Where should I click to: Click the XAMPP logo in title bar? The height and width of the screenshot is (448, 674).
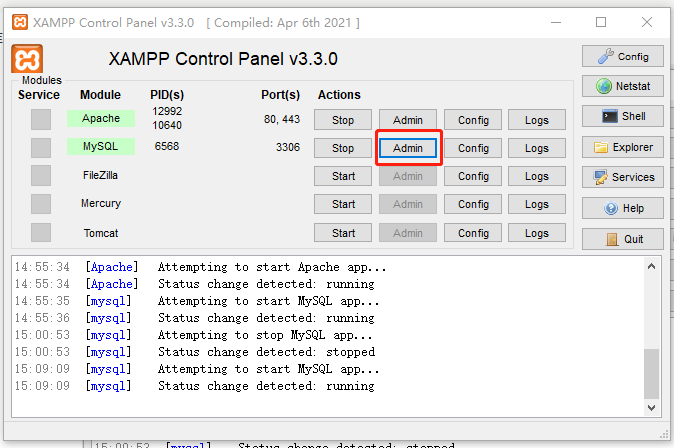point(20,22)
